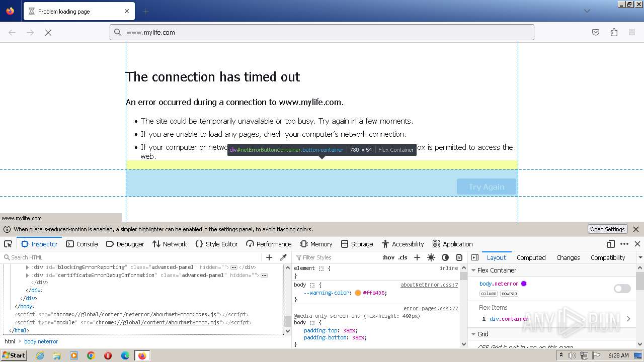This screenshot has width=644, height=362.
Task: Toggle the :hov pseudo-class panel
Action: (388, 257)
